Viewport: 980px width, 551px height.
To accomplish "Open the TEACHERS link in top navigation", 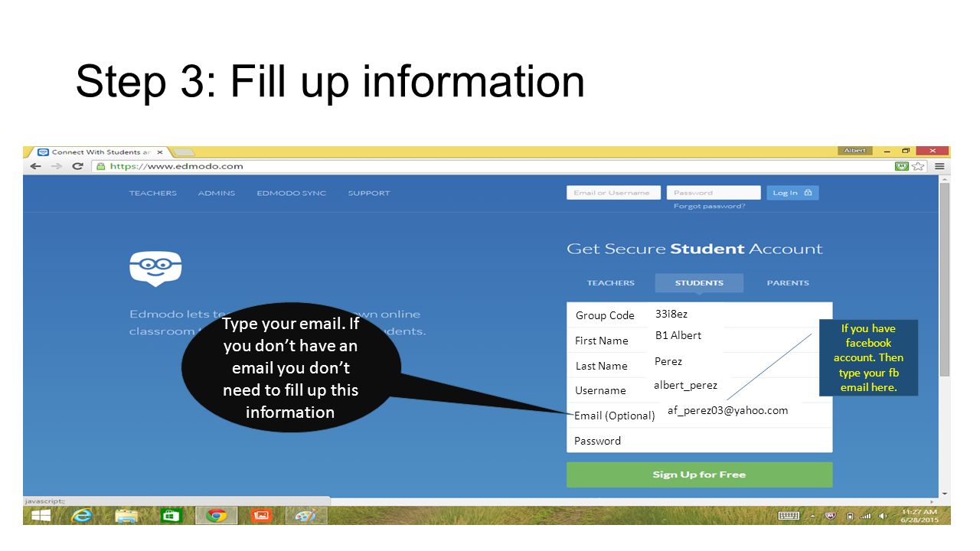I will pos(153,193).
